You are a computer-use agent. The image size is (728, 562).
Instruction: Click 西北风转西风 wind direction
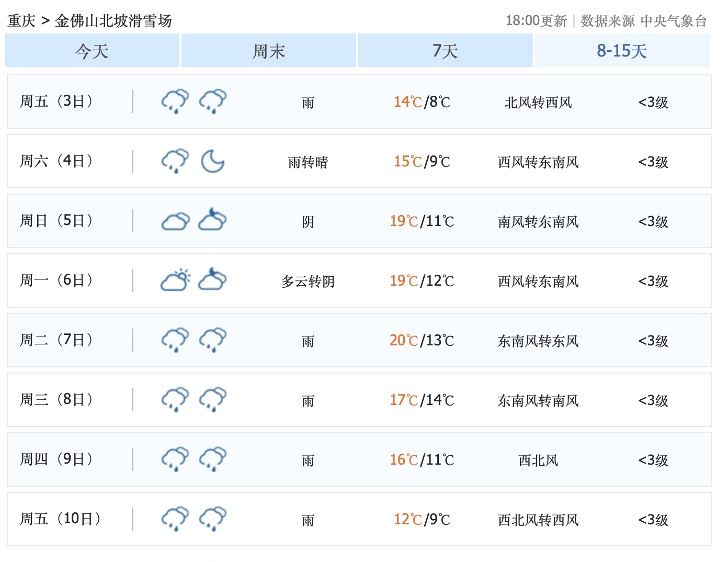pos(538,520)
